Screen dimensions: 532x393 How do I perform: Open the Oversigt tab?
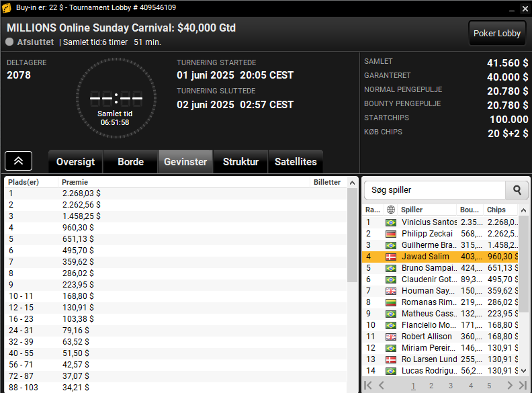coord(76,161)
